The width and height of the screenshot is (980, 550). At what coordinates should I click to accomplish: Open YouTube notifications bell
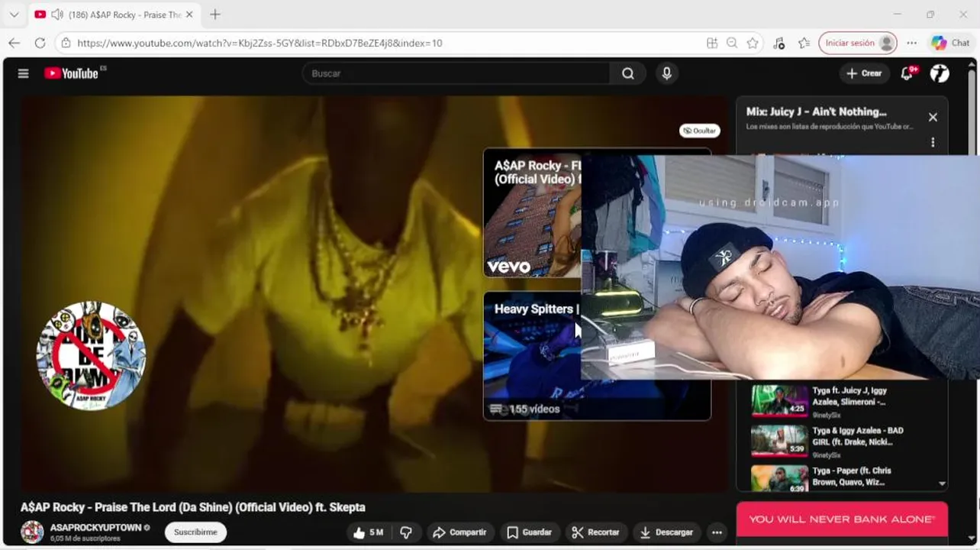[x=907, y=73]
